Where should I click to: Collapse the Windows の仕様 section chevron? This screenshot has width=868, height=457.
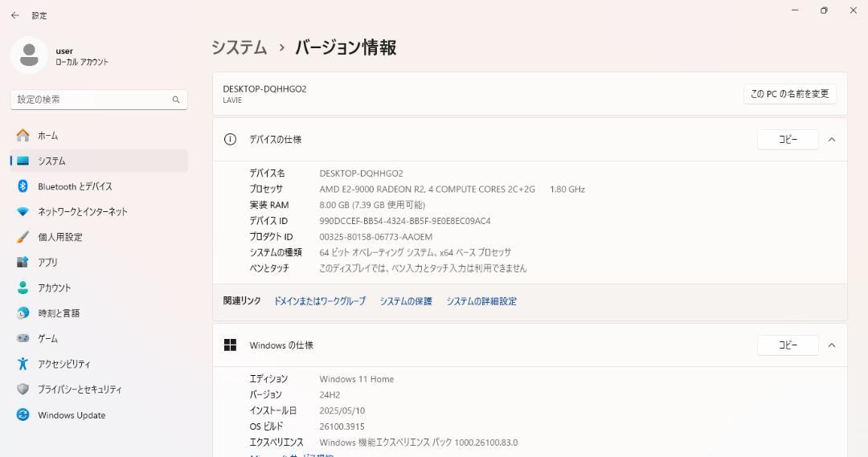point(832,345)
